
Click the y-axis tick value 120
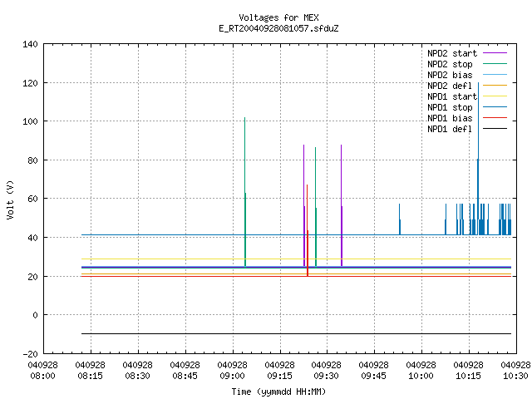pos(30,83)
